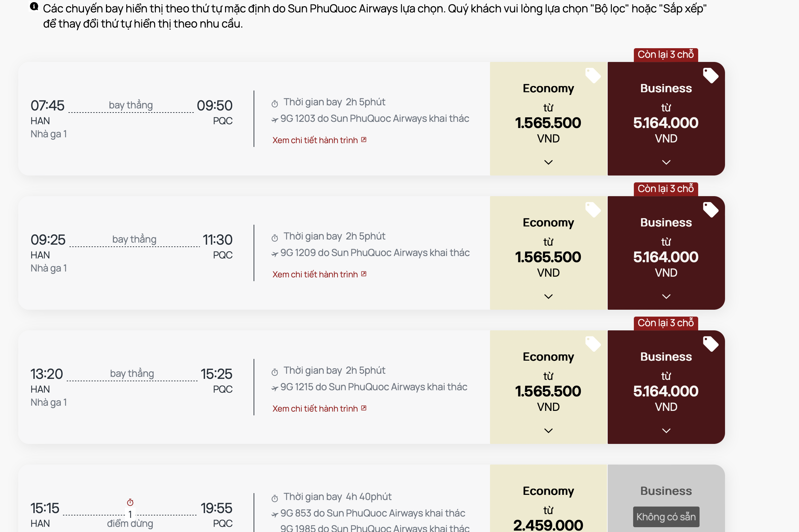Expand Business fare chevron for 13:20 flight
The image size is (799, 532).
[x=666, y=430]
